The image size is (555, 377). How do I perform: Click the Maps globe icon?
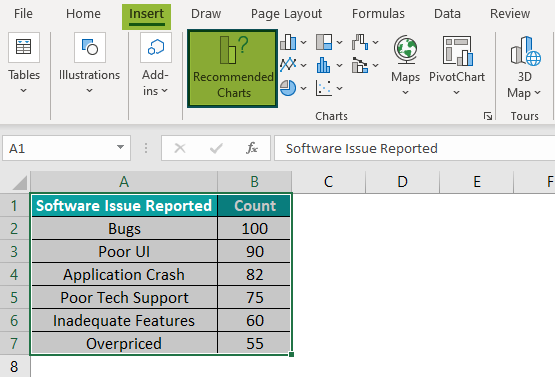click(x=406, y=50)
